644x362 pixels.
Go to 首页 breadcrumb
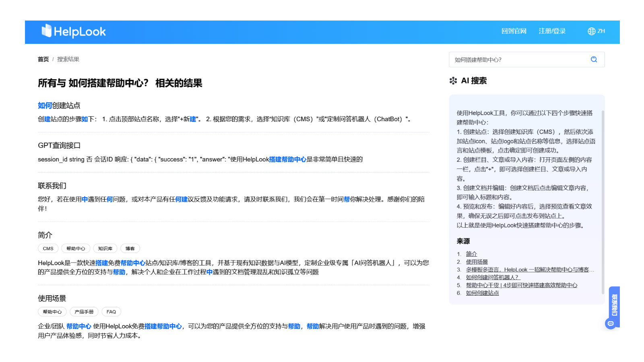pos(43,59)
